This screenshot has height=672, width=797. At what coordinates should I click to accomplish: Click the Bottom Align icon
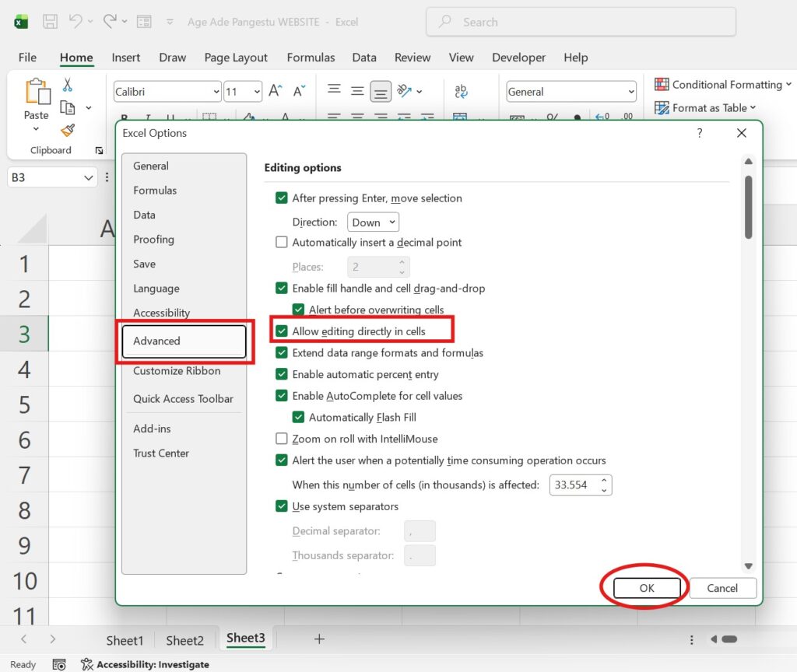tap(380, 92)
